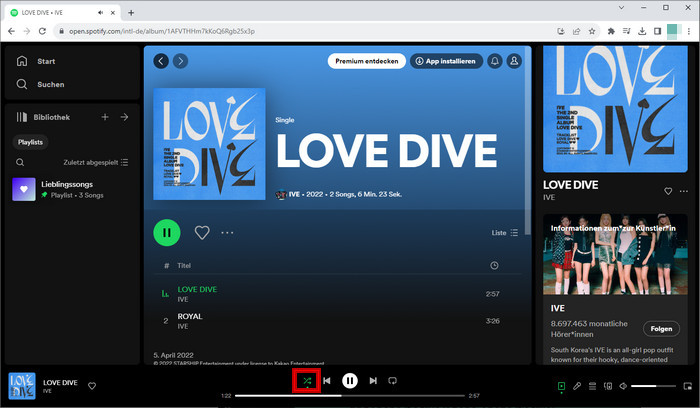
Task: Skip to the next track
Action: [373, 381]
